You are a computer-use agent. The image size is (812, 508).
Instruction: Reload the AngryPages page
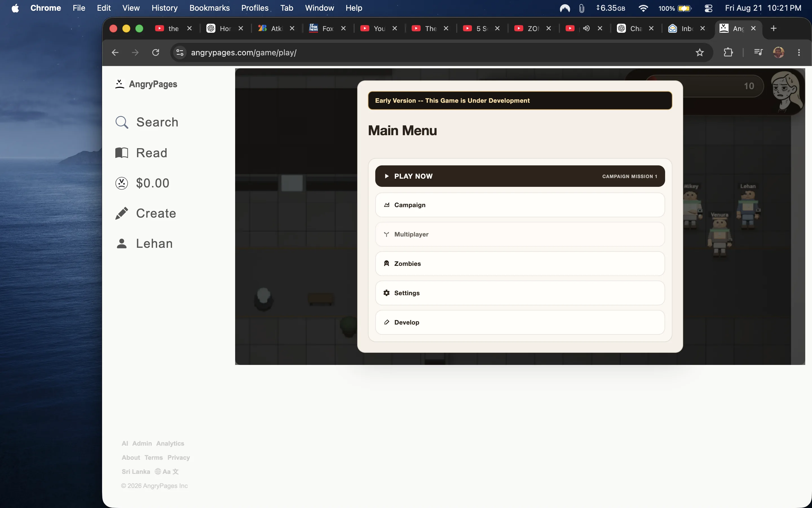tap(156, 52)
